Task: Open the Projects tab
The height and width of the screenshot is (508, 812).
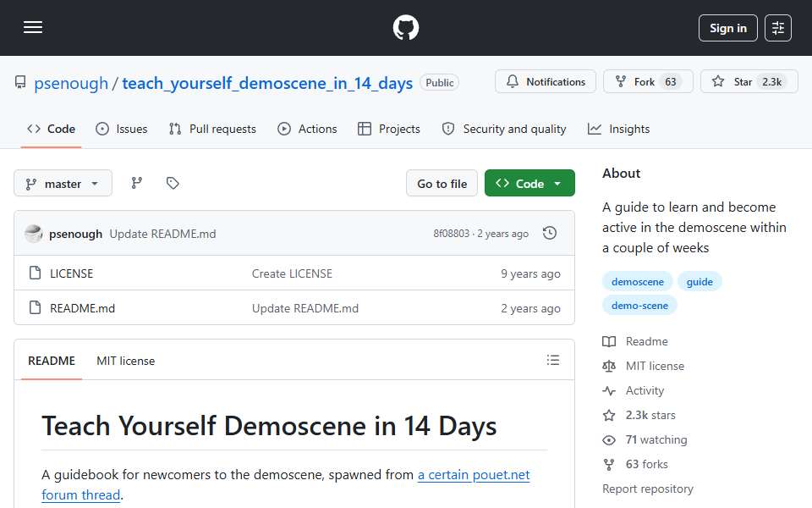Action: coord(389,129)
